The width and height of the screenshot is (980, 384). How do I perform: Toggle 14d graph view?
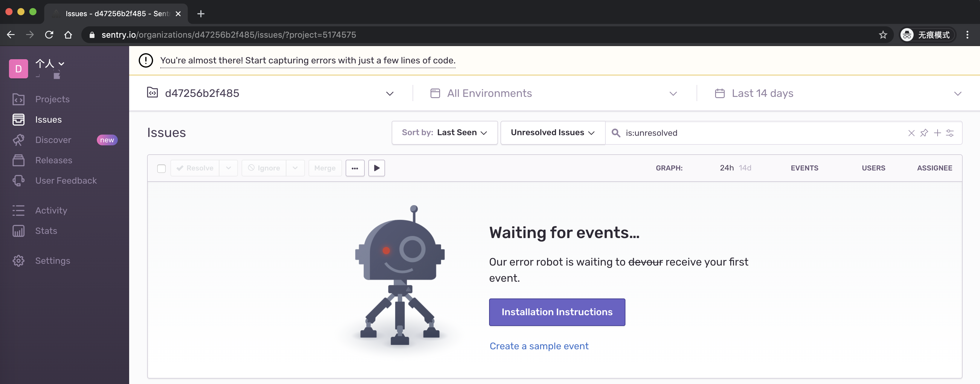(x=745, y=167)
